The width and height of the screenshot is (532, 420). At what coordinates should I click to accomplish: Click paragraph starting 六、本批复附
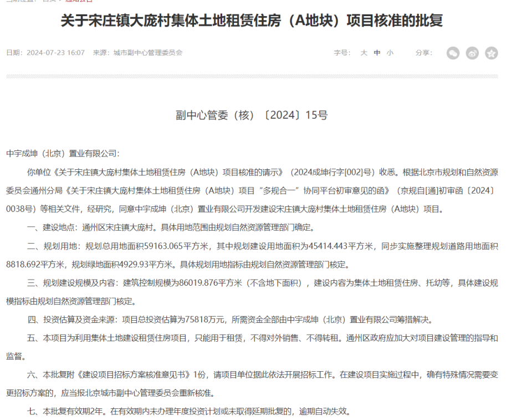(x=252, y=383)
